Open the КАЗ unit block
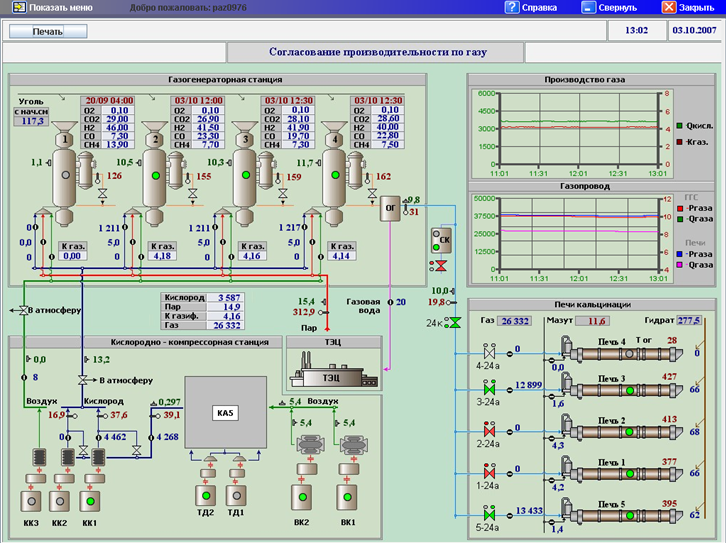This screenshot has width=726, height=543. point(225,411)
